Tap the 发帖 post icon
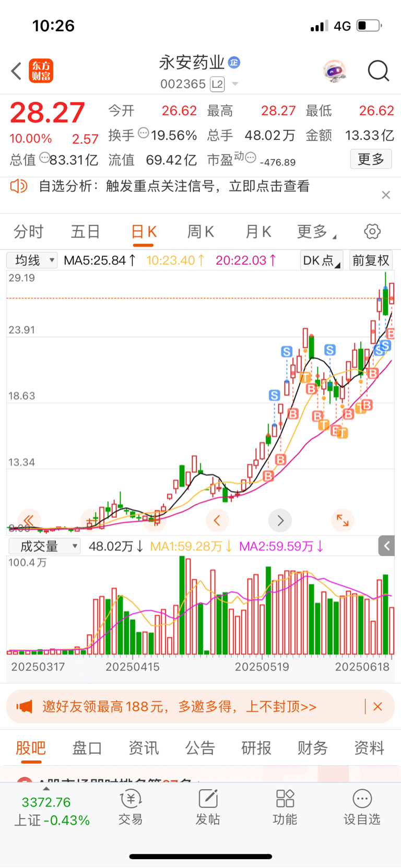Screen dimensions: 401x868 [208, 807]
